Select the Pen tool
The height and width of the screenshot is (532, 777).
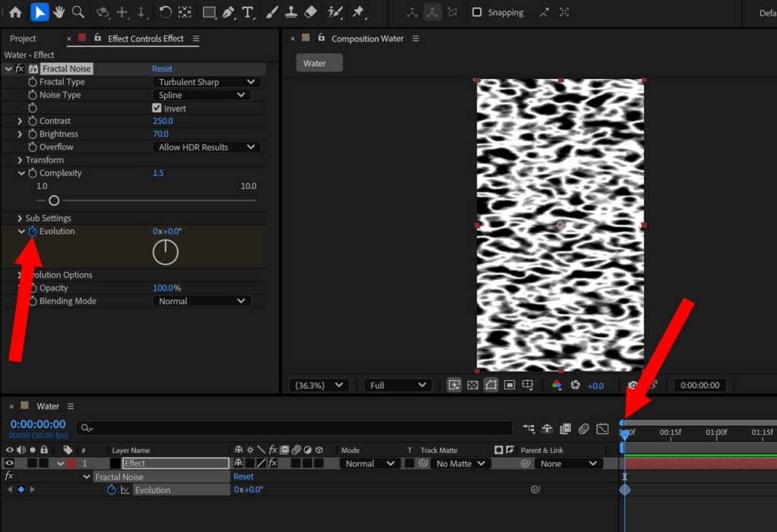pyautogui.click(x=228, y=12)
